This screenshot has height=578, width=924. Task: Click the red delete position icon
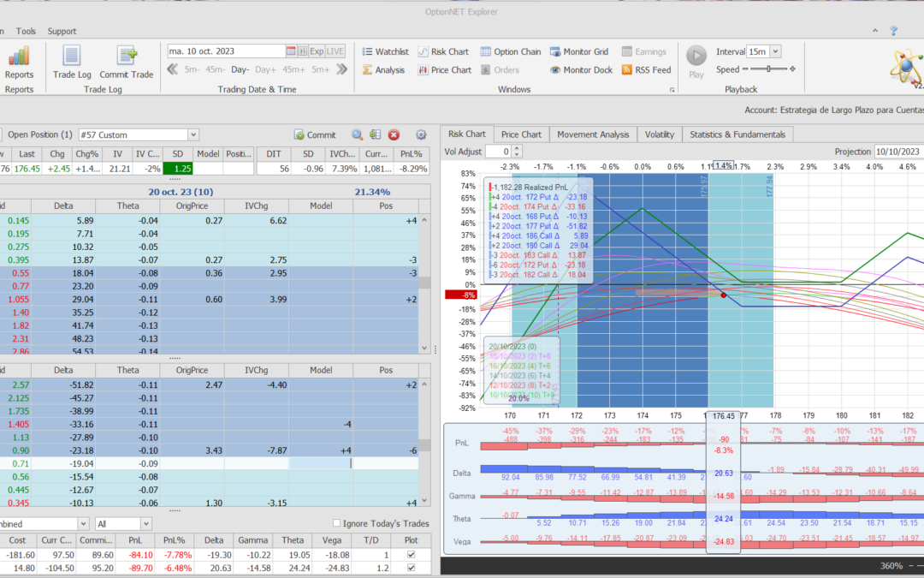coord(394,134)
